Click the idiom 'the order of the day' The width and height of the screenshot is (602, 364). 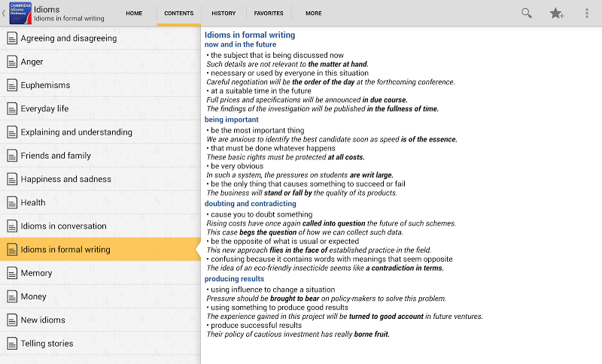point(324,82)
